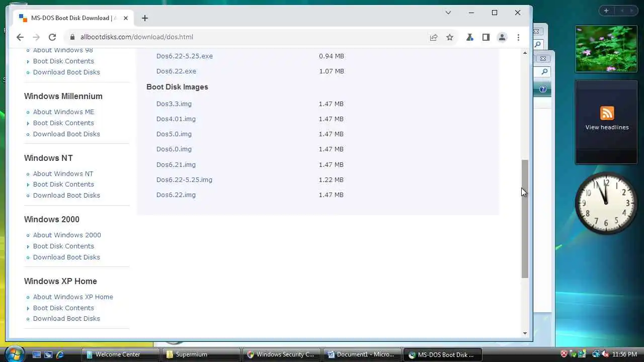Open Download Boot Disks under Windows NT
Screen dimensions: 644x362
(x=66, y=195)
